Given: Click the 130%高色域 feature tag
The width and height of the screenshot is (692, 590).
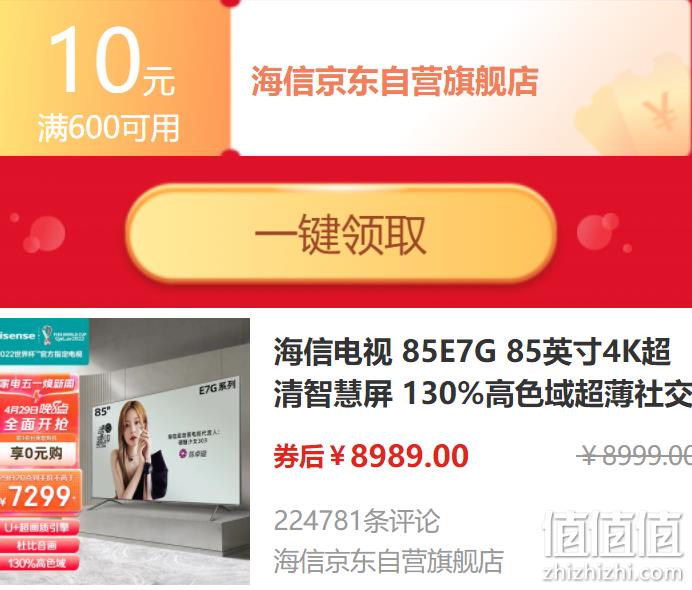Looking at the screenshot, I should 39,563.
